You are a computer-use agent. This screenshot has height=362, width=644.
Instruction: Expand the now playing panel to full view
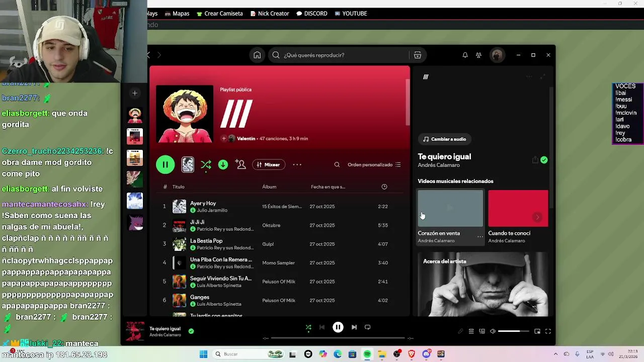coord(542,77)
